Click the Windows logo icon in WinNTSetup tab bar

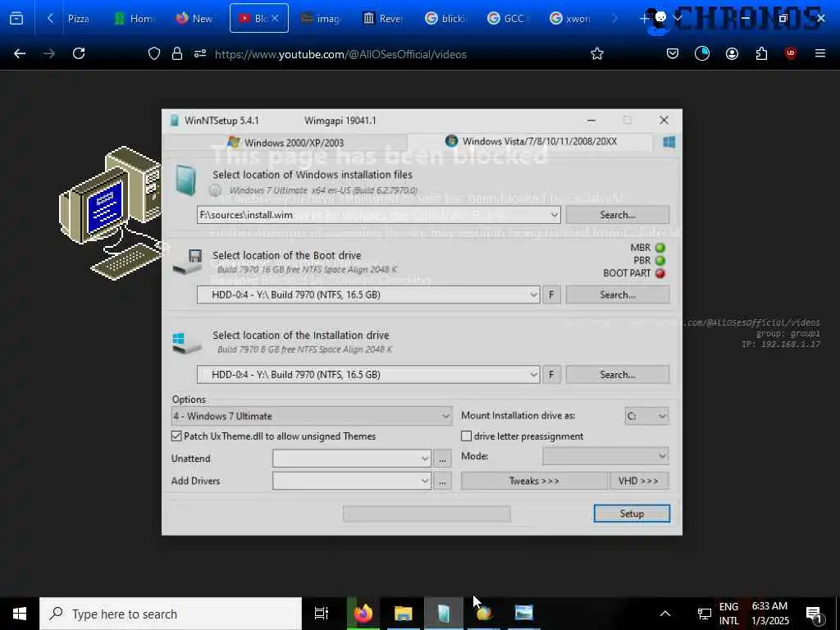pyautogui.click(x=669, y=142)
